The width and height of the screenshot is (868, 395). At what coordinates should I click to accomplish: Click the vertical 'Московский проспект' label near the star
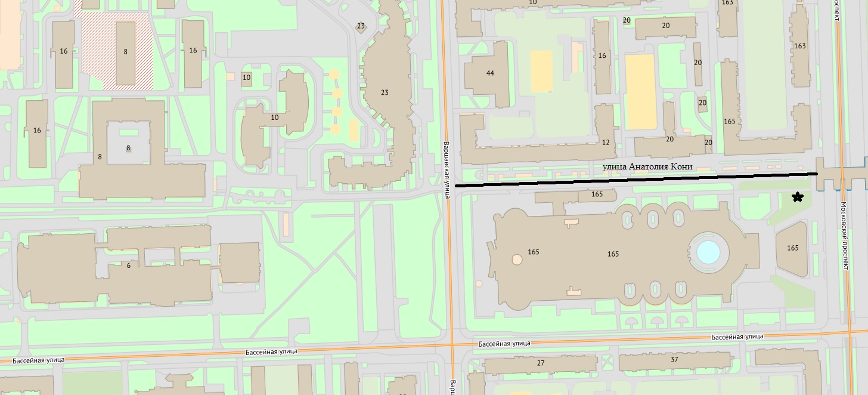click(x=844, y=236)
